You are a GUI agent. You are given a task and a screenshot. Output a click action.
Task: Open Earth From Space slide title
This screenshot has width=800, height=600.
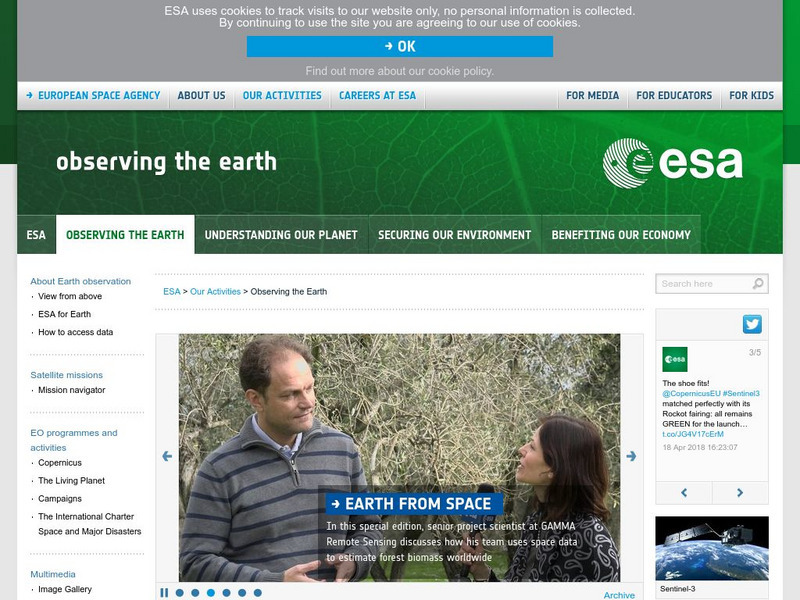[x=414, y=504]
